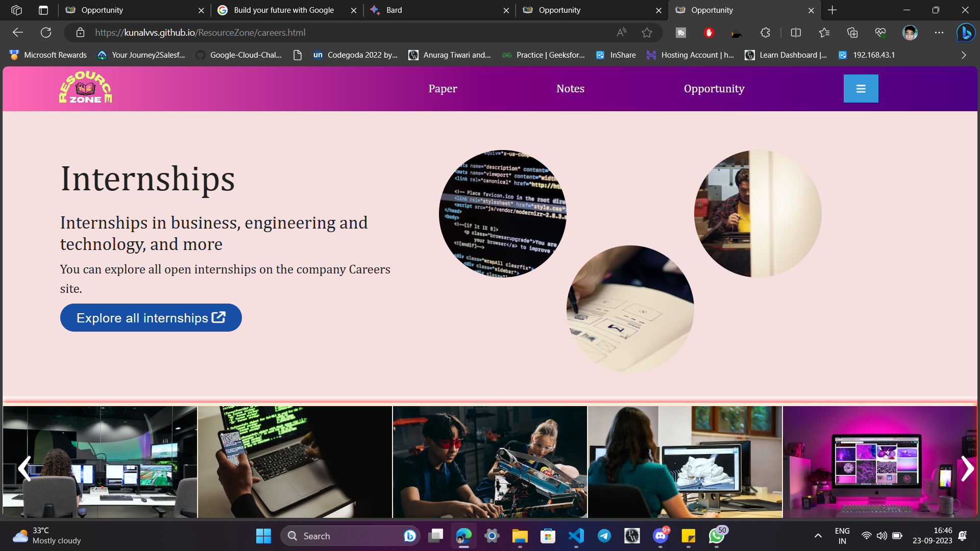Viewport: 980px width, 551px height.
Task: Open the Notes nav menu item
Action: (x=570, y=89)
